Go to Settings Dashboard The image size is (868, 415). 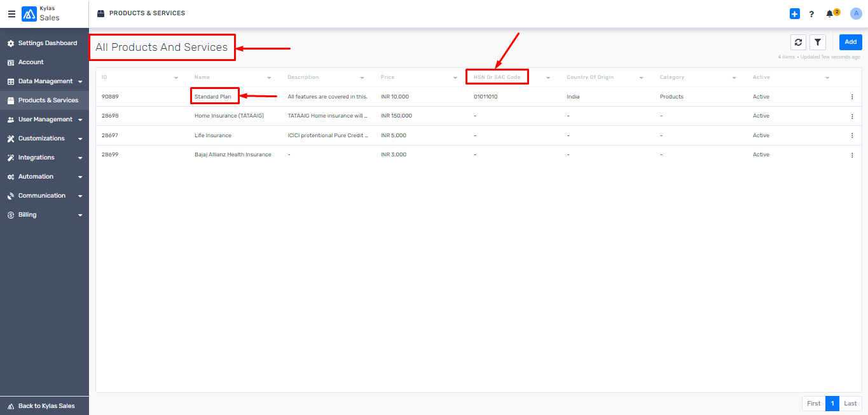45,43
